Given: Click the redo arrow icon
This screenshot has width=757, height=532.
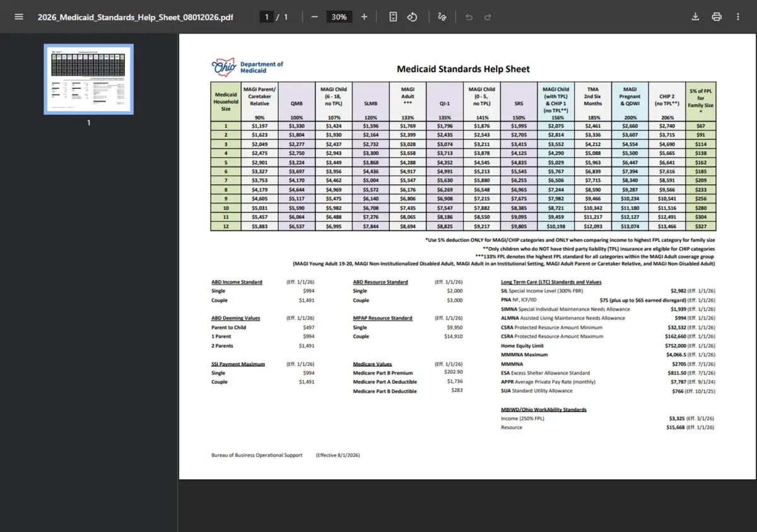Looking at the screenshot, I should 488,17.
